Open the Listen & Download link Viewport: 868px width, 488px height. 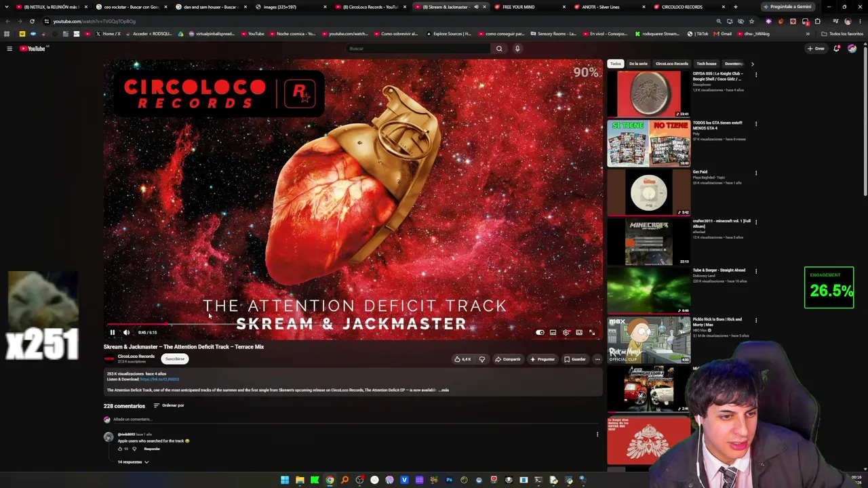tap(159, 380)
